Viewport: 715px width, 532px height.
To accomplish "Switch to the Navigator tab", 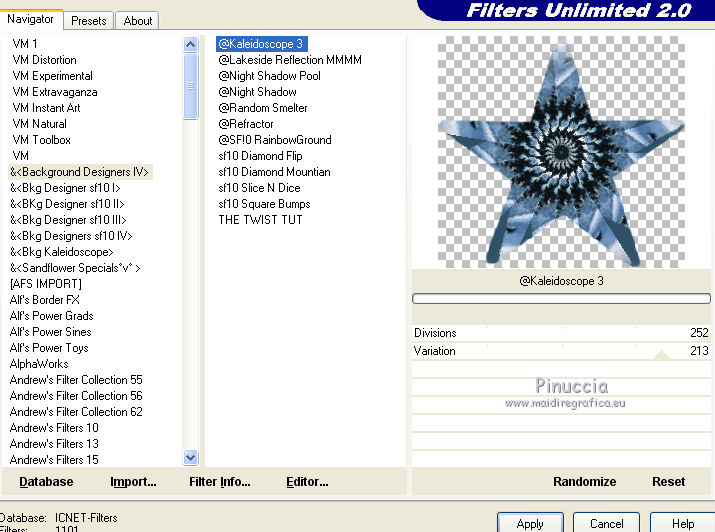I will pyautogui.click(x=30, y=19).
